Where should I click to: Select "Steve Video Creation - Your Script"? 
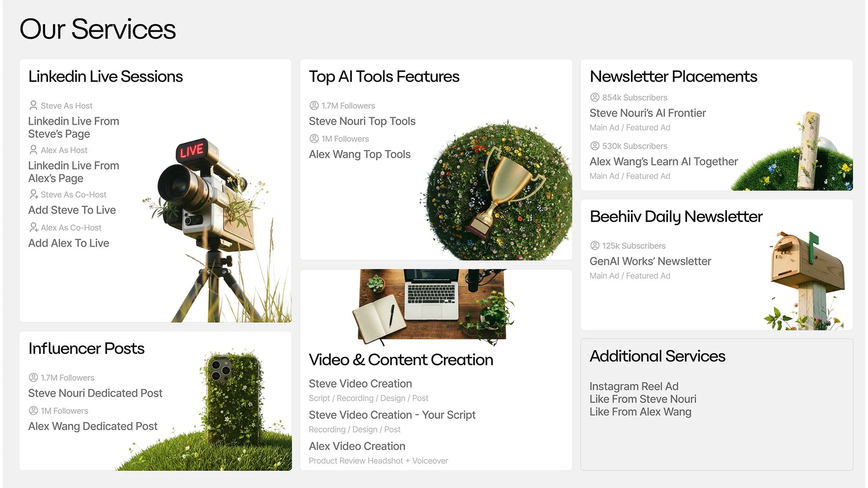coord(392,415)
